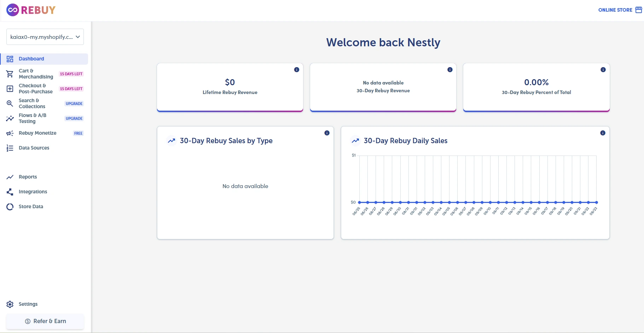Click UPGRADE badge for Flows & A/B Testing

[x=74, y=118]
